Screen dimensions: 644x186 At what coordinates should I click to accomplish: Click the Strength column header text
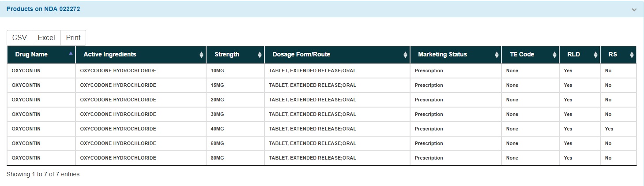click(x=227, y=55)
